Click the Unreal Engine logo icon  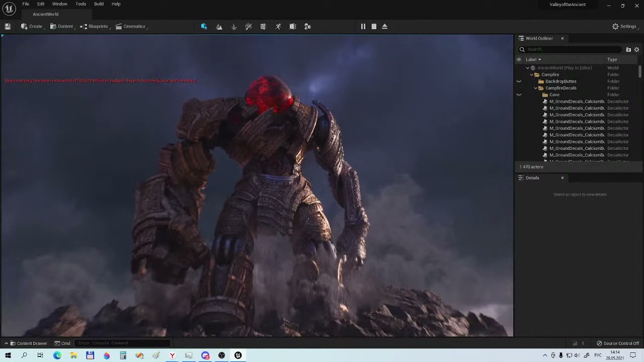[x=9, y=9]
